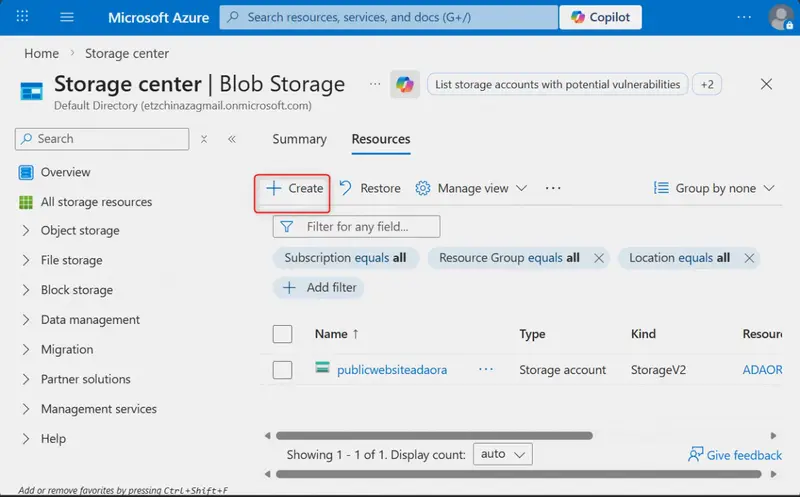
Task: Click the Storage center blade icon
Action: 31,91
